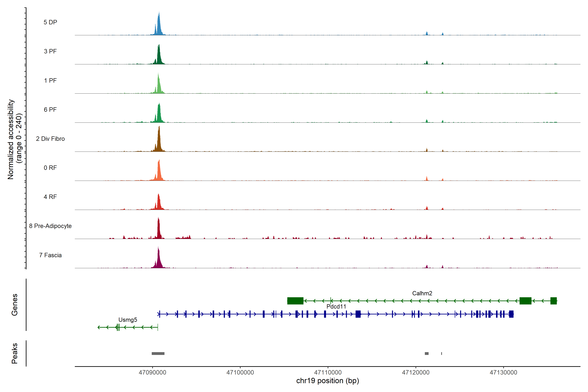Click the small gray peak near 47121000
The height and width of the screenshot is (392, 588).
tap(426, 353)
